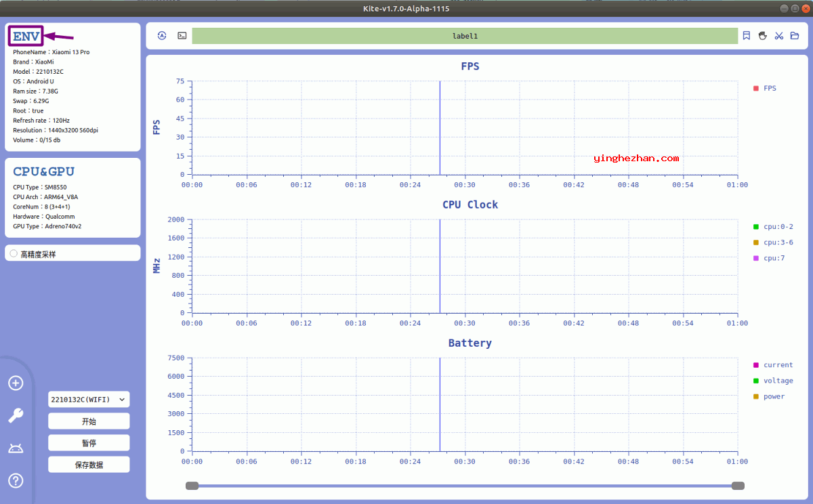Click the Android robot icon
The image size is (813, 504).
point(16,448)
